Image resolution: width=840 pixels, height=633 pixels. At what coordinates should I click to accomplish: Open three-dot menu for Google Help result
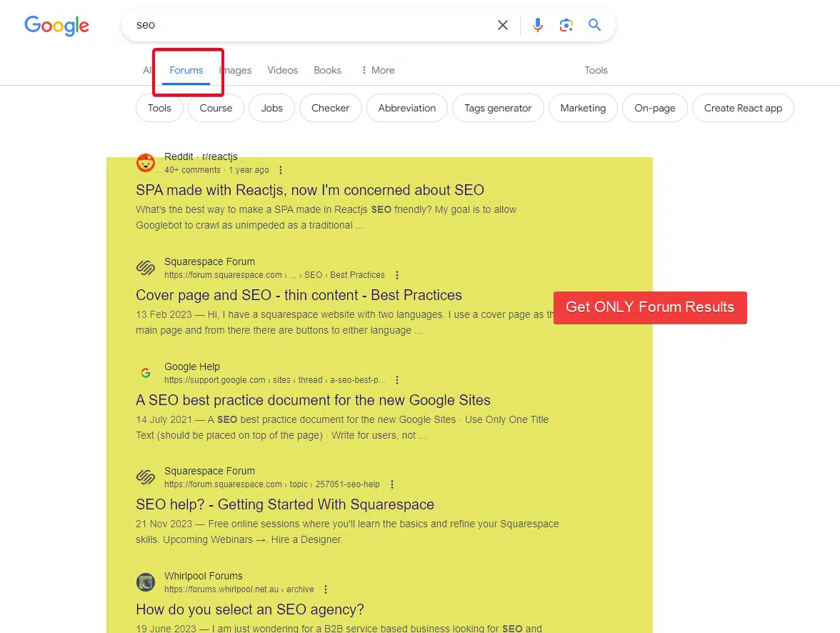(397, 380)
